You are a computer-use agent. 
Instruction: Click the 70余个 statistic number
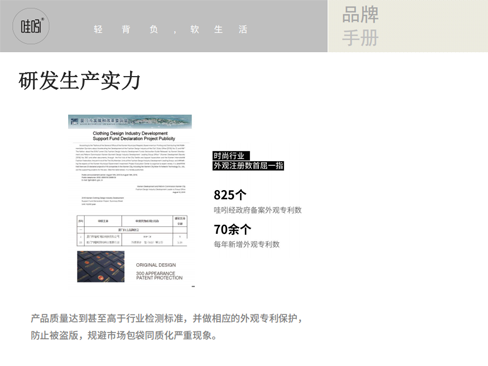coord(232,229)
